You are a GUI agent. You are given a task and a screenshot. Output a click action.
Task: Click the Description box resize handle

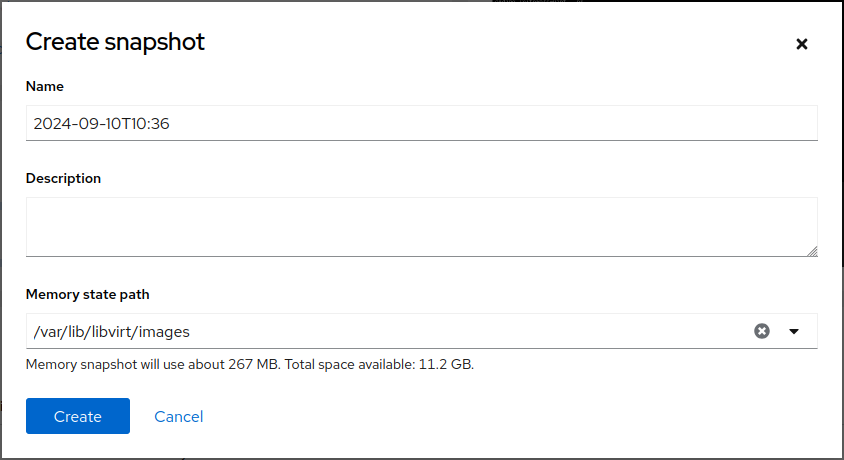(x=811, y=251)
